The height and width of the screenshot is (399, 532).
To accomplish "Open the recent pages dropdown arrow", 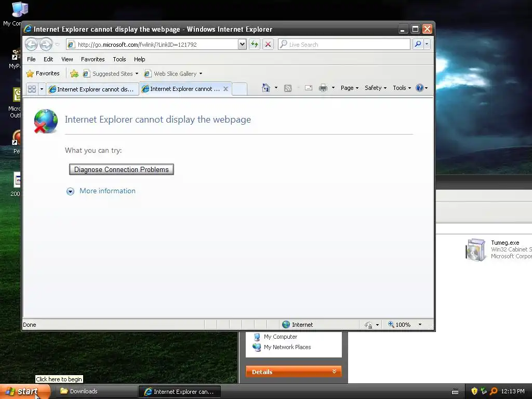I will pos(57,45).
